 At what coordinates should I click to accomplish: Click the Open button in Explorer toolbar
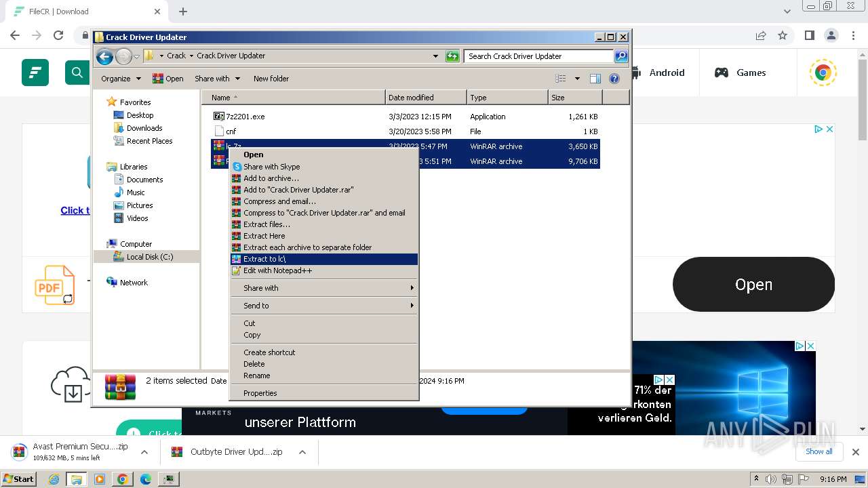pos(167,79)
